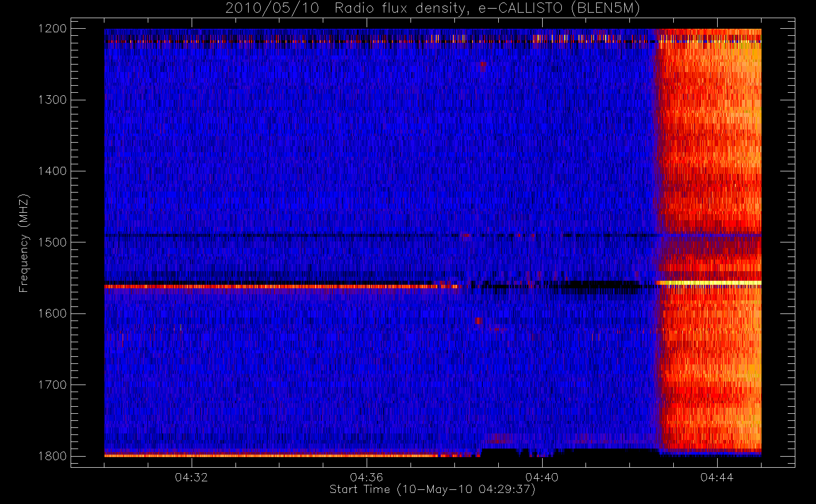Click the 1600 frequency tick label
The width and height of the screenshot is (816, 504).
tap(52, 313)
